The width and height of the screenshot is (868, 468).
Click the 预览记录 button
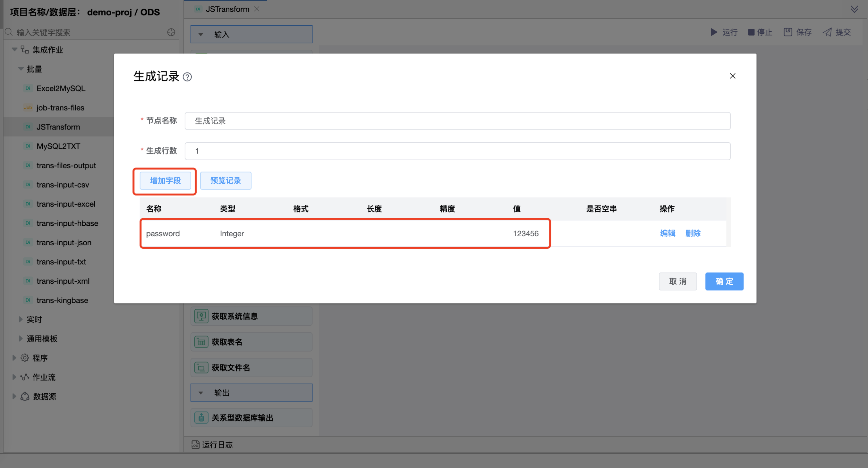tap(226, 181)
